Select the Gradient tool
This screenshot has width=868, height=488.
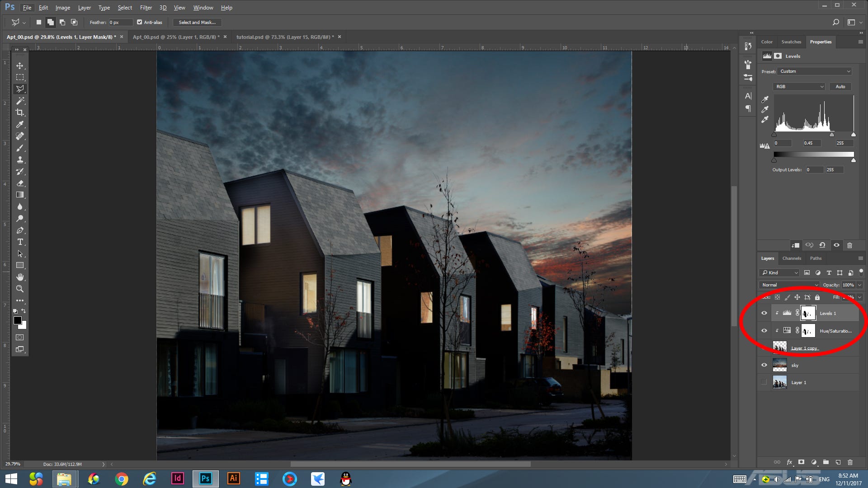(20, 195)
